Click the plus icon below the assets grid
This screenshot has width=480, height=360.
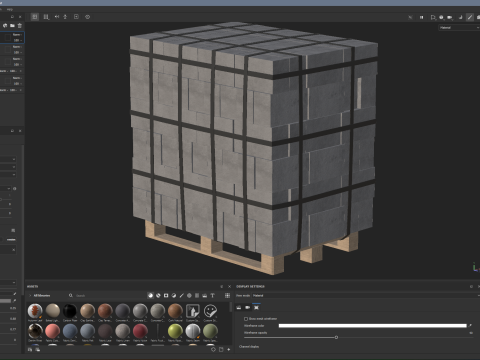[229, 349]
